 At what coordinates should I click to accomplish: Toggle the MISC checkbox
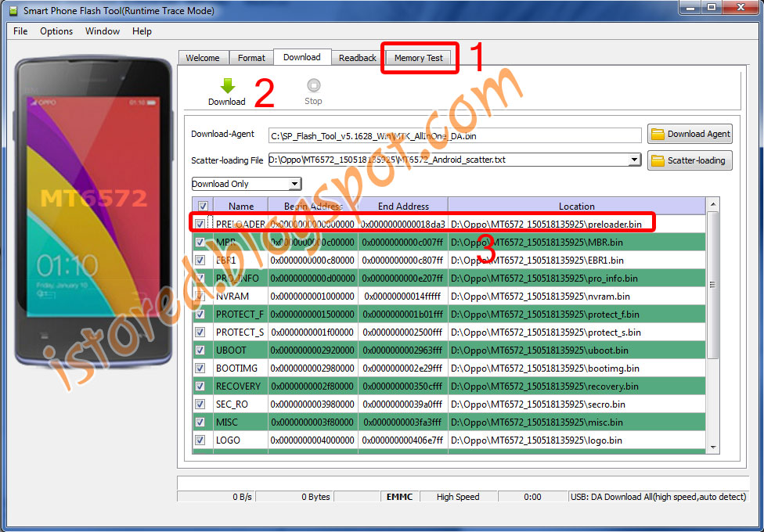[200, 422]
